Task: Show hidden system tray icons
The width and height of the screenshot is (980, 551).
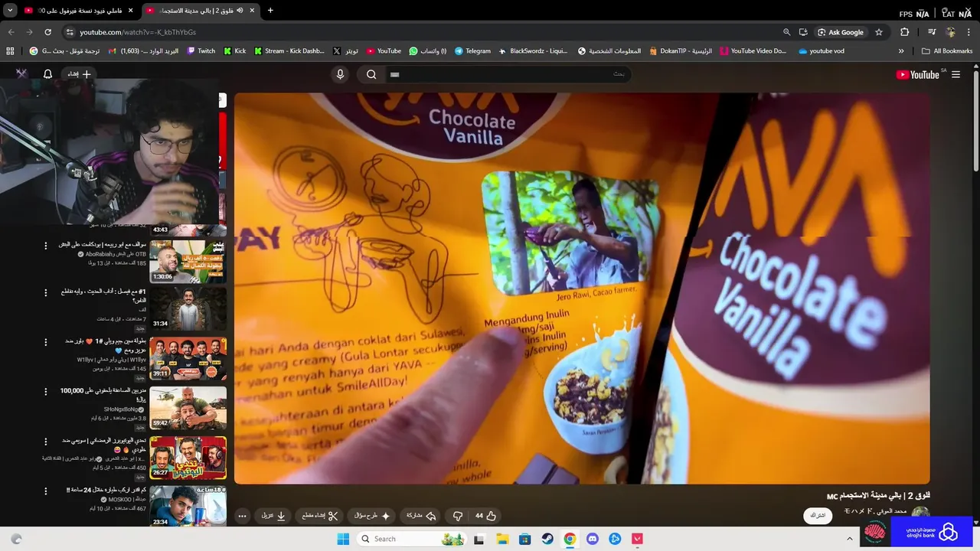Action: pos(849,539)
